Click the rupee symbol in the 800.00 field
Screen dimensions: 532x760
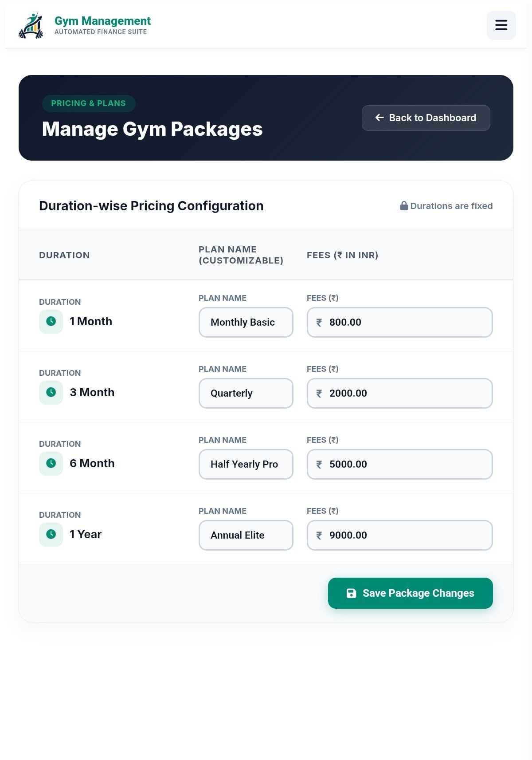(319, 323)
